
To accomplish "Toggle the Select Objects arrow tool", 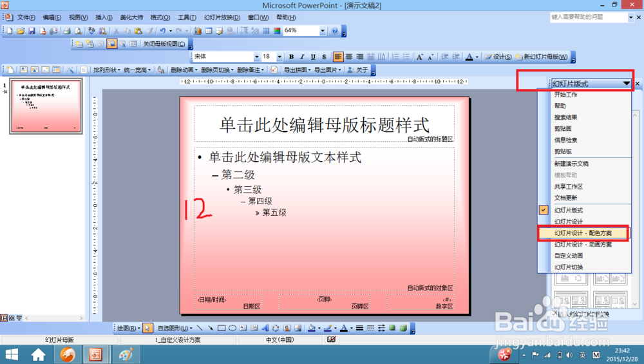I will point(147,328).
